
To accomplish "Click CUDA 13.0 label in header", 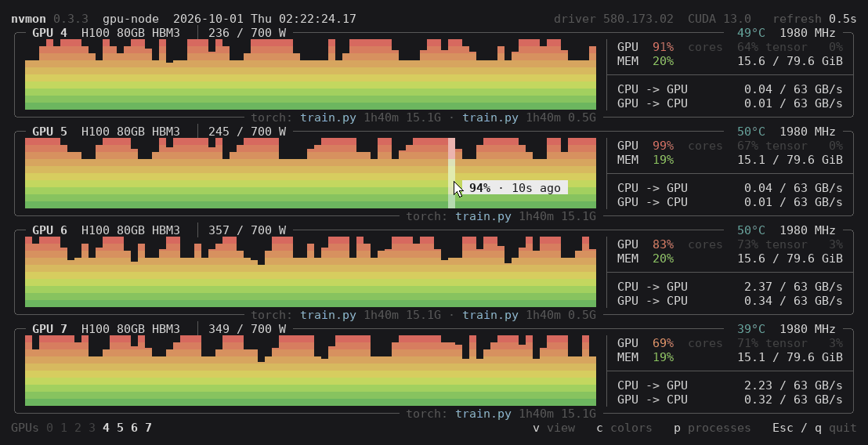I will (x=720, y=19).
